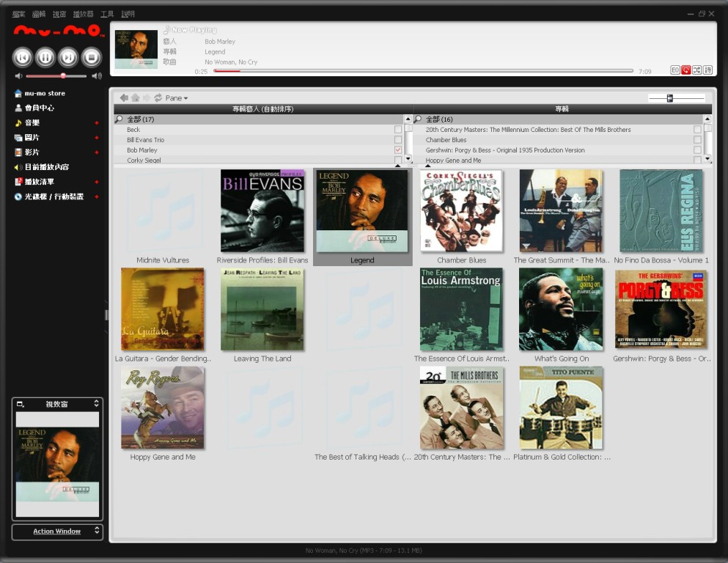
Task: Click the 專輯藝人 (自動排序) column header
Action: 263,109
